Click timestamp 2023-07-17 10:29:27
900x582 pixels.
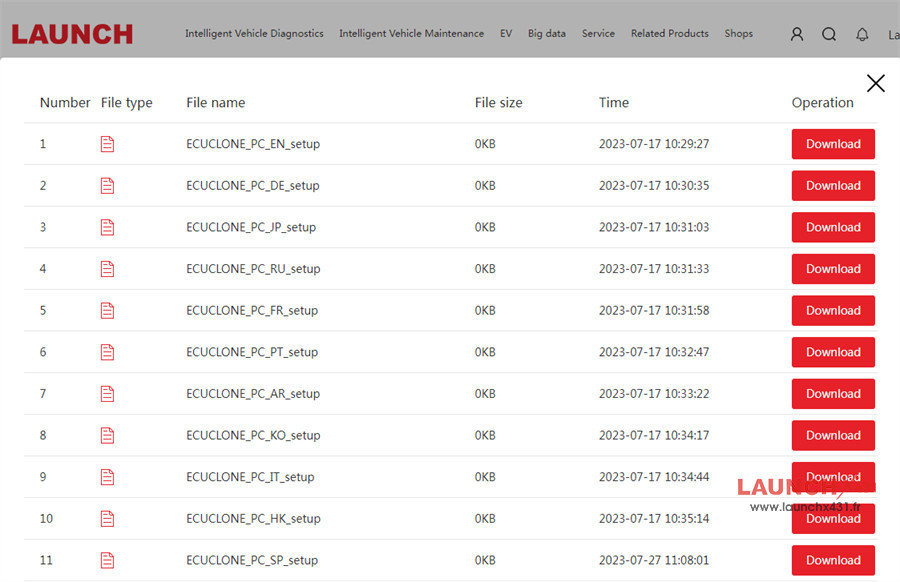654,144
